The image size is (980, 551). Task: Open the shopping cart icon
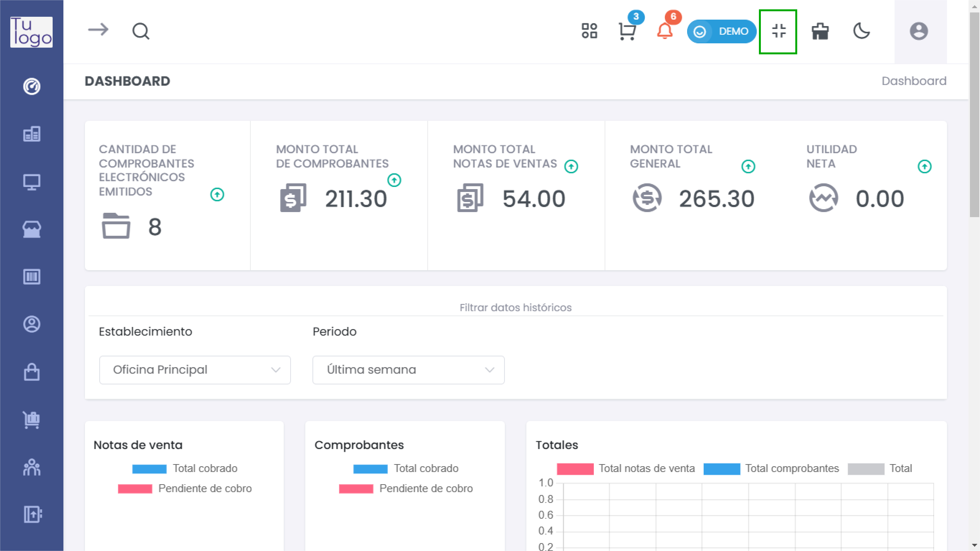click(627, 31)
